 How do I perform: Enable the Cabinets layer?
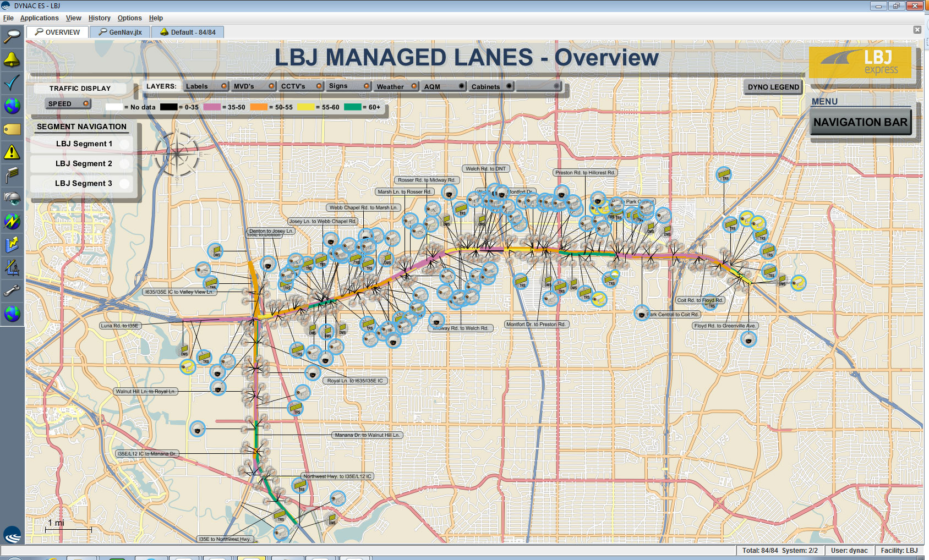[491, 86]
